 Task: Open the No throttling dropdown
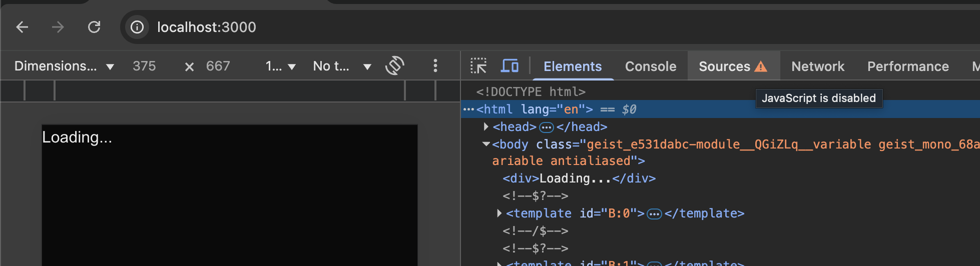point(342,66)
